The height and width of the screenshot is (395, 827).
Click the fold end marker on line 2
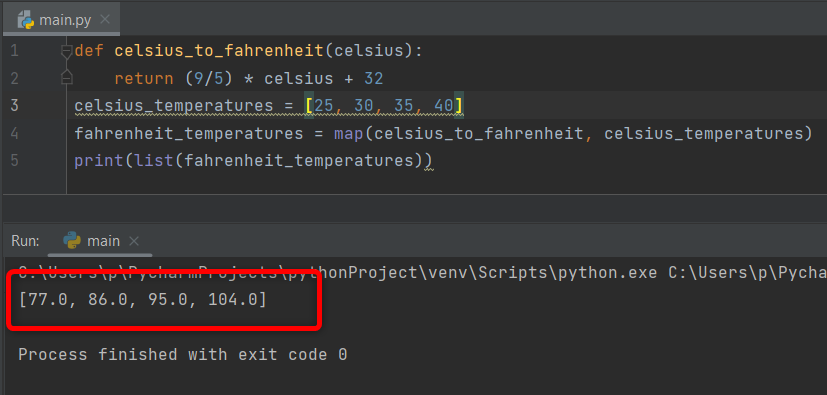66,78
